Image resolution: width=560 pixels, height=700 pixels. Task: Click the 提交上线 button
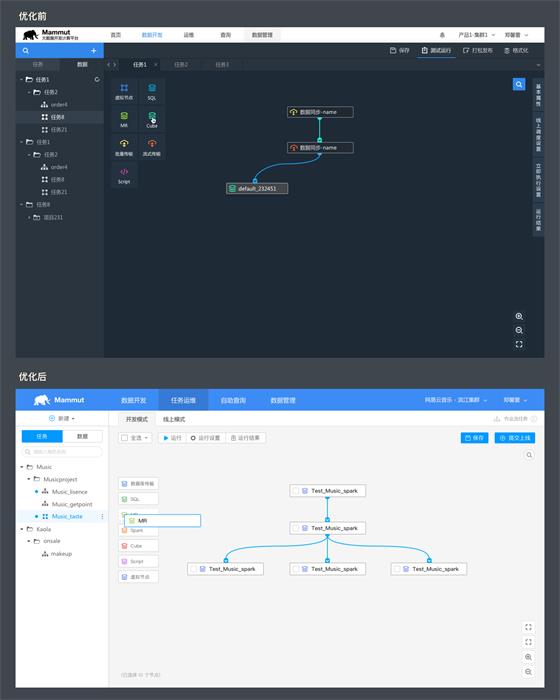[x=514, y=438]
